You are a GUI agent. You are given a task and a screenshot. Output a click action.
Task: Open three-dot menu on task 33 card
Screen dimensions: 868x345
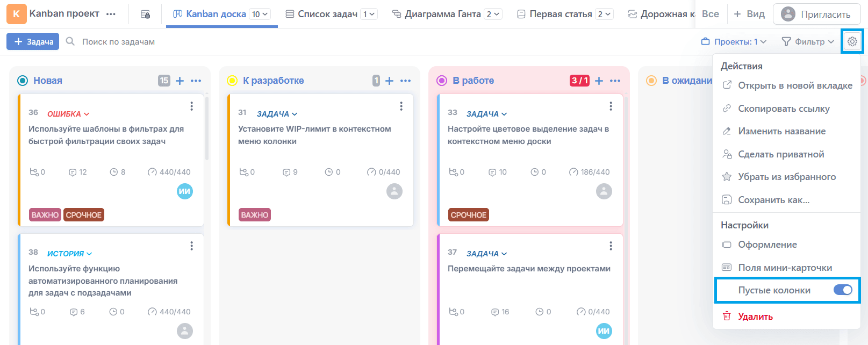tap(611, 106)
